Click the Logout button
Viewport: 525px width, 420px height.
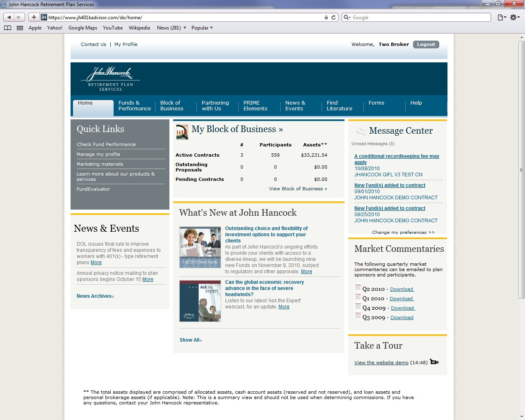tap(426, 44)
